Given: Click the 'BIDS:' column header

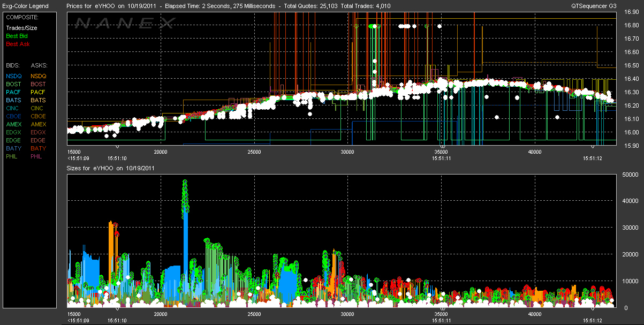Looking at the screenshot, I should (13, 65).
